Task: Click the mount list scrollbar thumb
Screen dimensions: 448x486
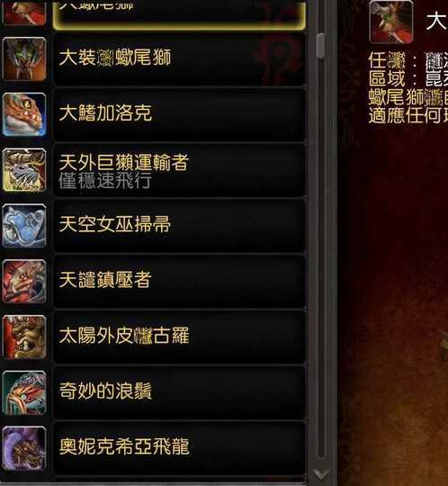Action: pyautogui.click(x=321, y=46)
